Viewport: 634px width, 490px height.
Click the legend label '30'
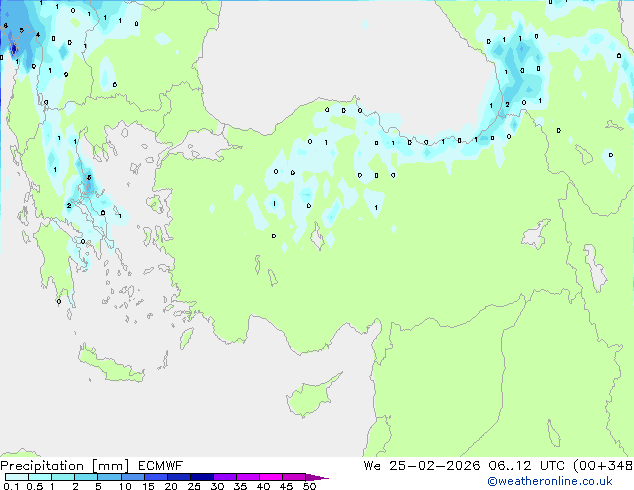point(217,486)
